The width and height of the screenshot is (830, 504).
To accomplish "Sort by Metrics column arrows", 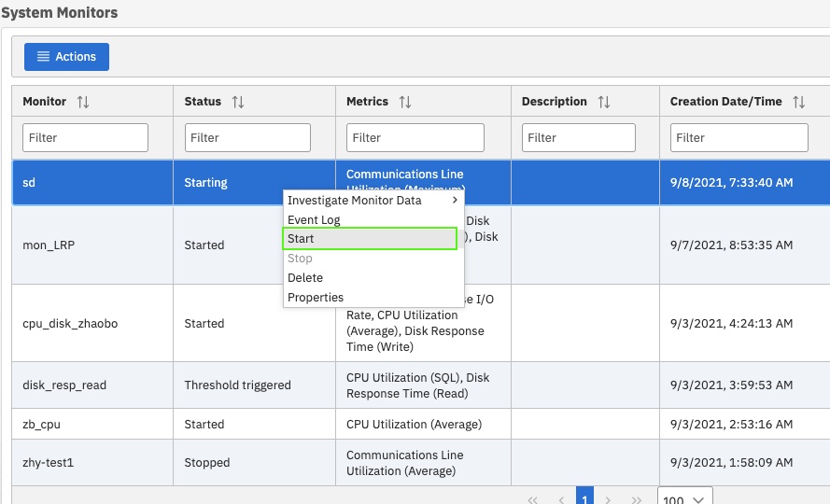I will click(405, 102).
